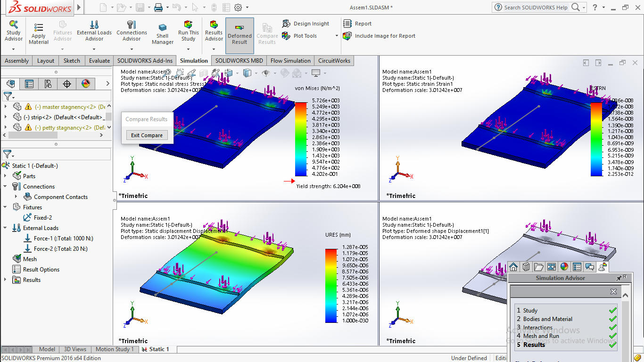This screenshot has width=644, height=362.
Task: Open the ConfigurationManager tab
Action: [48, 84]
